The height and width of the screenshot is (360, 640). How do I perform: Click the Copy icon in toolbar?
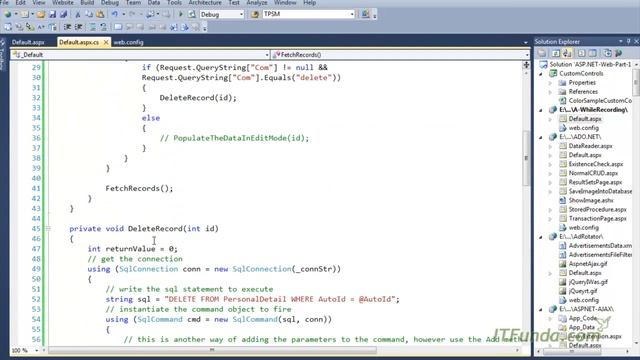click(x=89, y=14)
